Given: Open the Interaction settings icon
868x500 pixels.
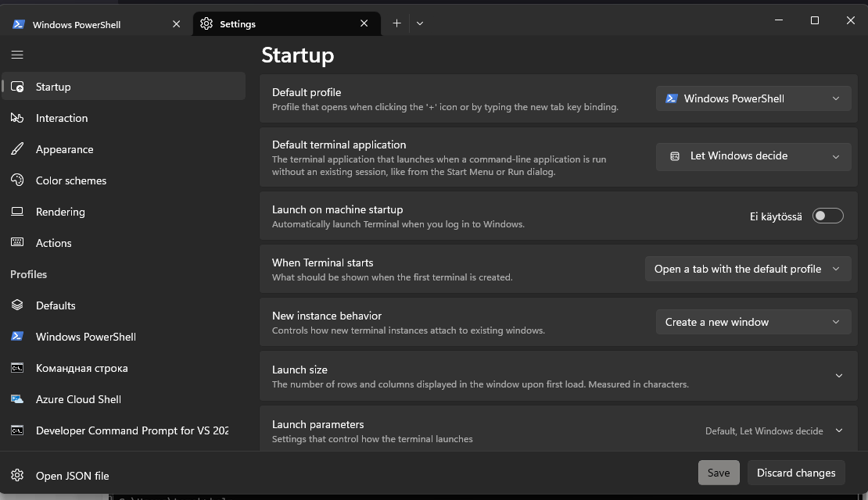Looking at the screenshot, I should [x=18, y=118].
